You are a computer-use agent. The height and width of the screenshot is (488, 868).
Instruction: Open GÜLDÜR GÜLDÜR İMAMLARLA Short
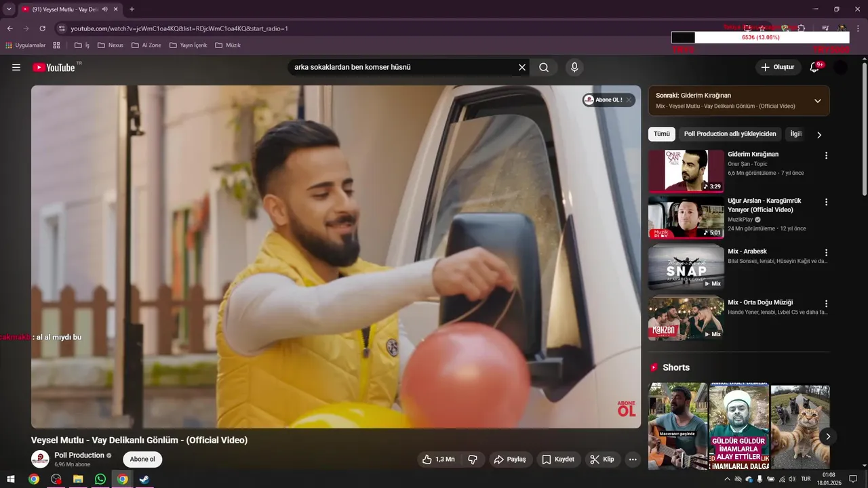click(x=738, y=426)
